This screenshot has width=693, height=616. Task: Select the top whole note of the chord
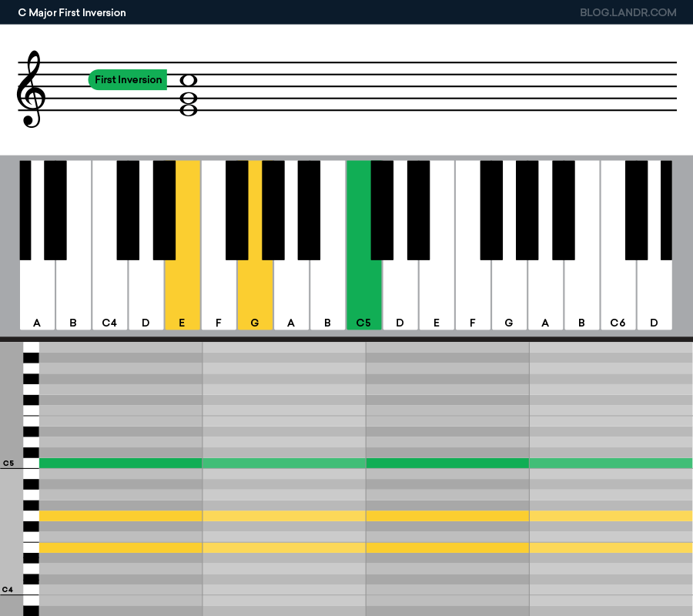[189, 80]
